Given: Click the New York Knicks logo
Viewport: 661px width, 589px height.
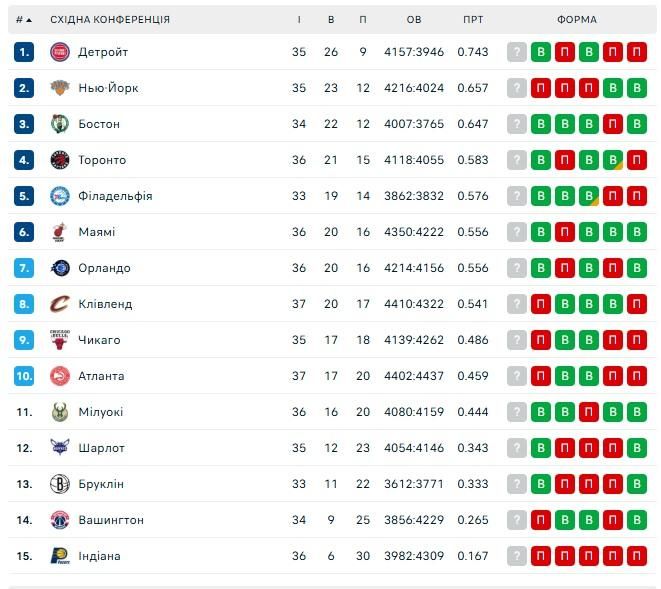Looking at the screenshot, I should [60, 88].
